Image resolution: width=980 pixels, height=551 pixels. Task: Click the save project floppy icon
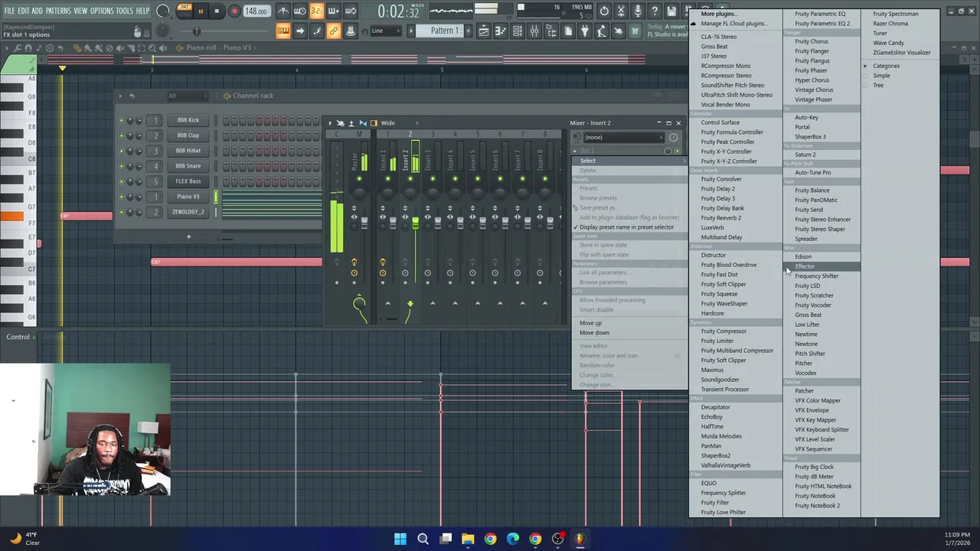[671, 11]
